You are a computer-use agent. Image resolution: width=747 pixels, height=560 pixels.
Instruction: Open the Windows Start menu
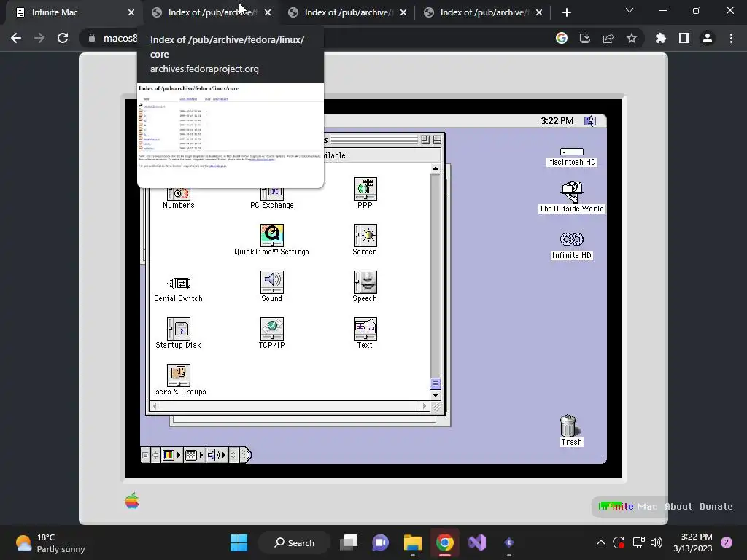[239, 542]
